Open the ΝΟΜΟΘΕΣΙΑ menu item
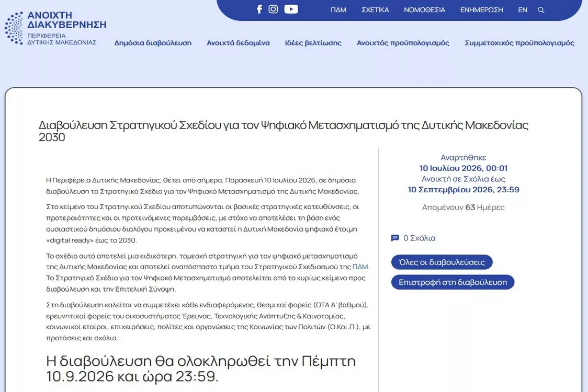588x392 pixels. tap(424, 10)
